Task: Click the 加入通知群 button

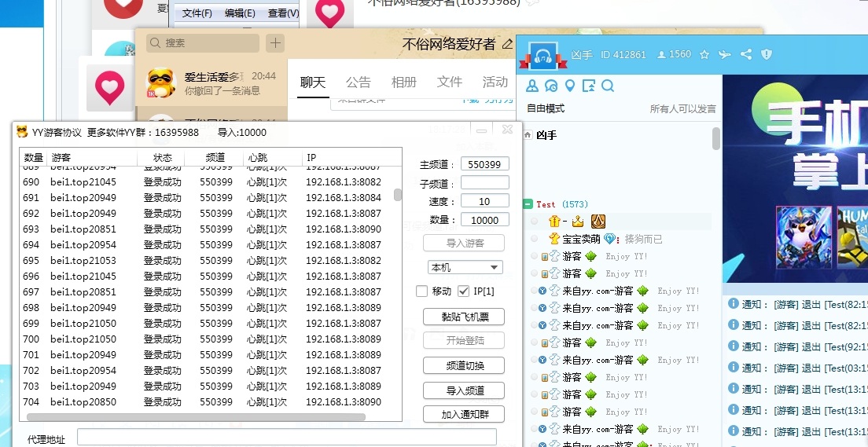Action: pyautogui.click(x=464, y=414)
